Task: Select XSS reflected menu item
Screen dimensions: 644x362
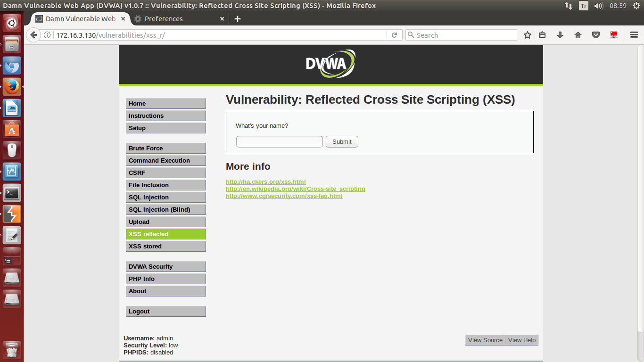Action: (166, 234)
